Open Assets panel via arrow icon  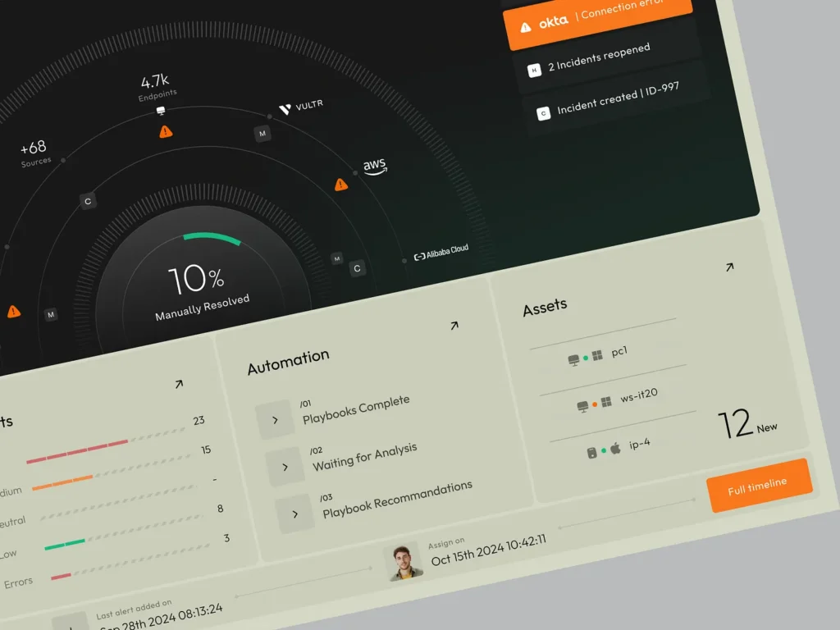729,267
